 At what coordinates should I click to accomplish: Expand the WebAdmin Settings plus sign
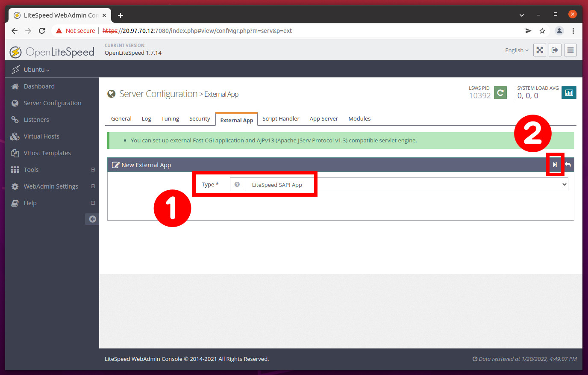tap(93, 186)
